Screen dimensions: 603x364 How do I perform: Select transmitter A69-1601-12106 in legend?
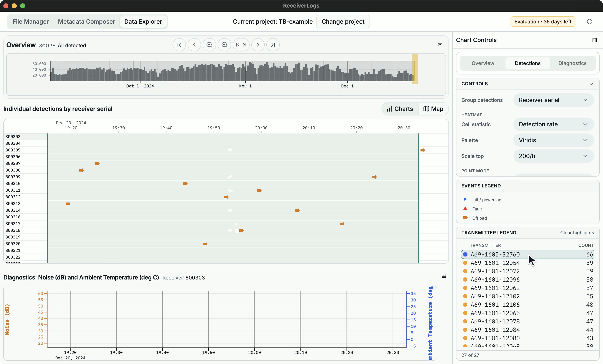pos(528,305)
